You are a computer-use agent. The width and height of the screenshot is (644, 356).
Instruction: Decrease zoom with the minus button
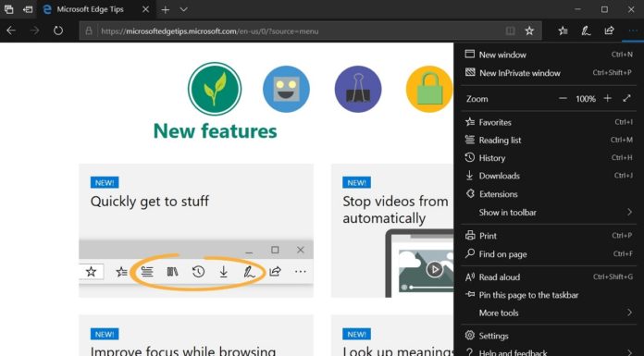(563, 99)
